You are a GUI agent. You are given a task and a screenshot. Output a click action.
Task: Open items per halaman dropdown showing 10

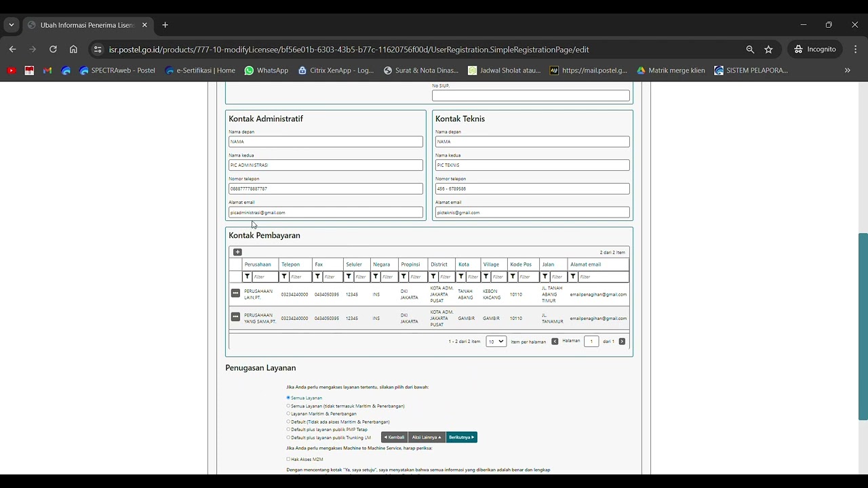(496, 342)
